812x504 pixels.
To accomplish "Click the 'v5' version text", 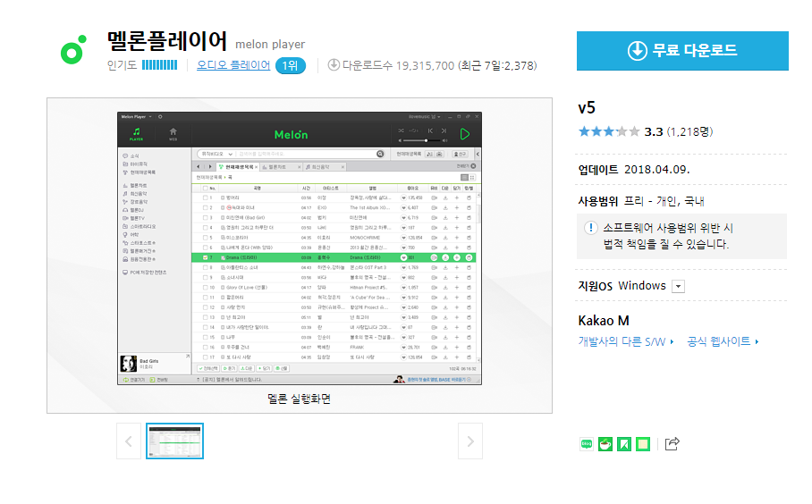I will coord(587,107).
